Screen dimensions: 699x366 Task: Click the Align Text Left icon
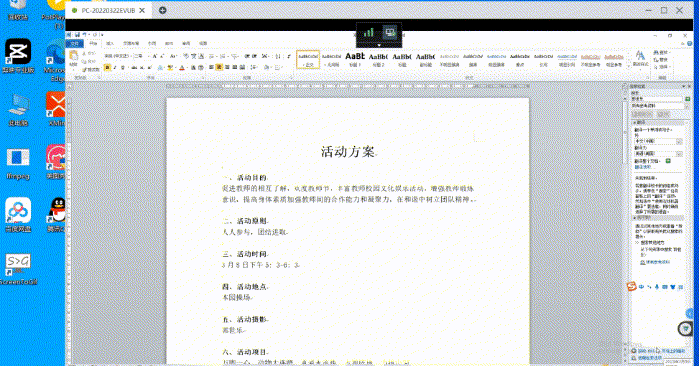(x=212, y=67)
